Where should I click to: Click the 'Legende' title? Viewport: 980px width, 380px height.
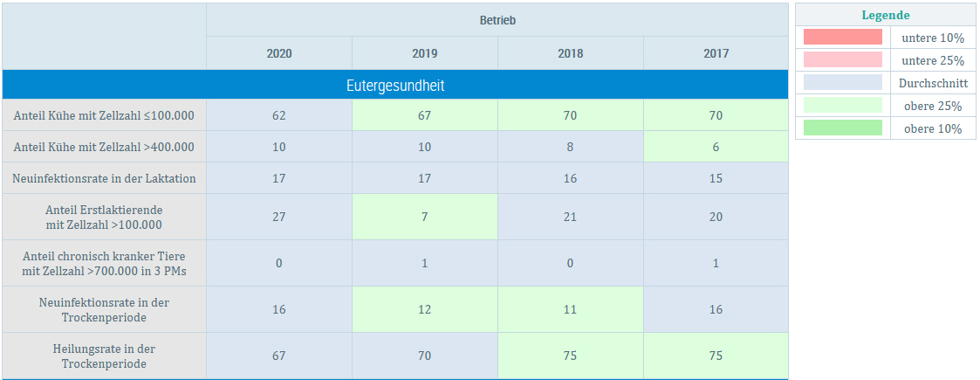click(886, 15)
